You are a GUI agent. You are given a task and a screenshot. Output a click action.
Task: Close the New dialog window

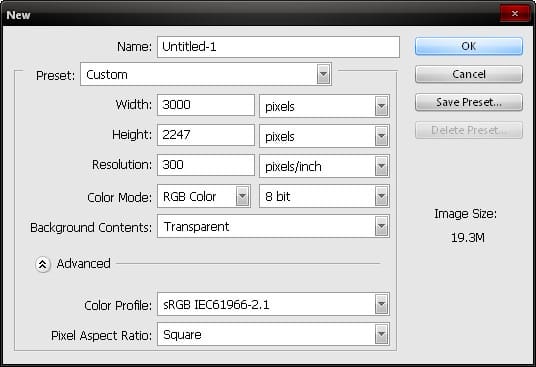tap(514, 14)
